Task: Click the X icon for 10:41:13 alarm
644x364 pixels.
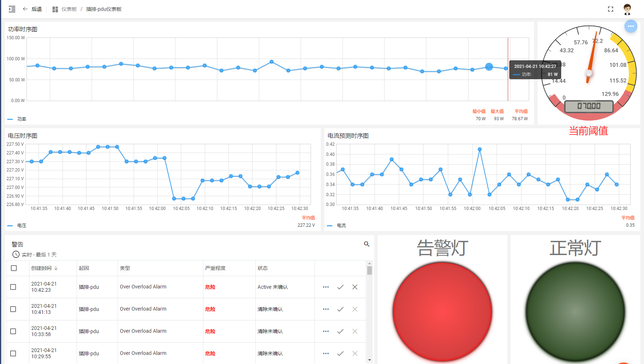Action: coord(355,309)
